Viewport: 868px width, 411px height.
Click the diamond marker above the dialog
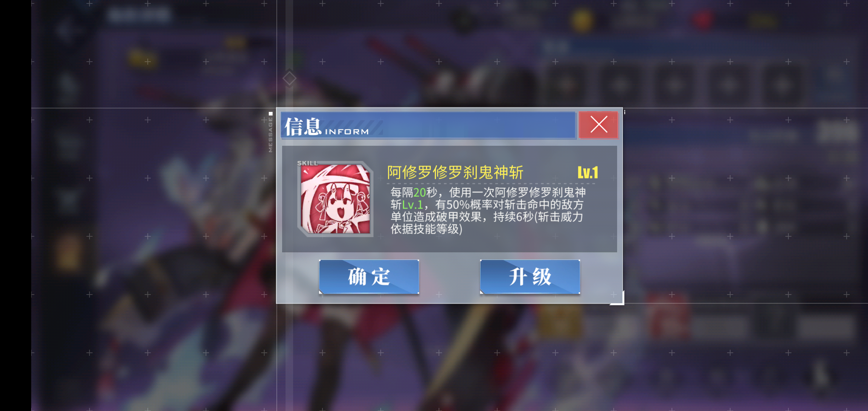[x=289, y=79]
